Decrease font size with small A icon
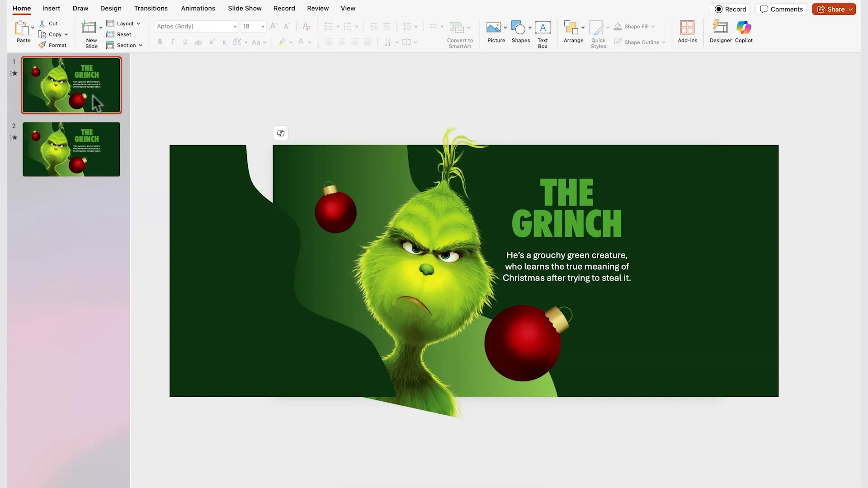The width and height of the screenshot is (868, 488). click(x=286, y=26)
